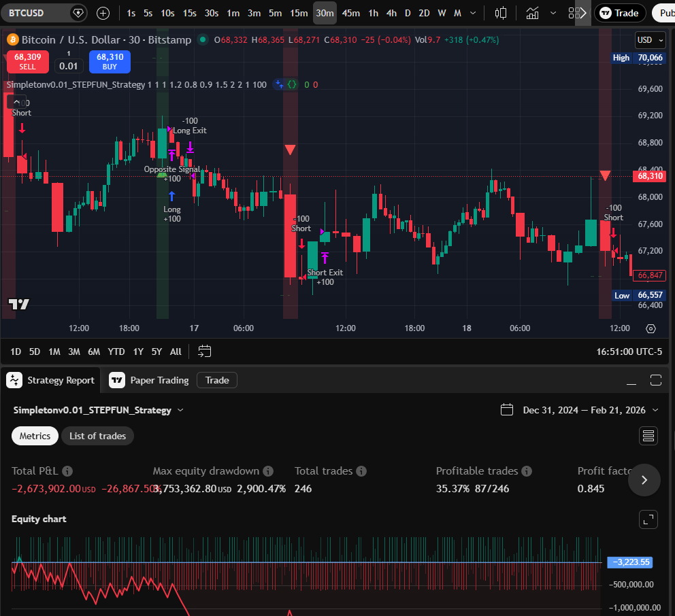
Task: Click the report layout icon near date range
Action: click(647, 435)
